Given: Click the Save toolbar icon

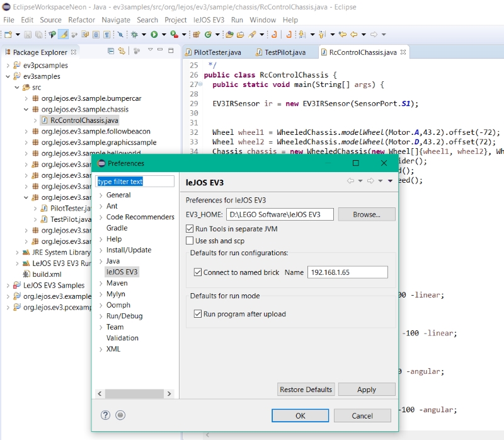Looking at the screenshot, I should [x=28, y=35].
